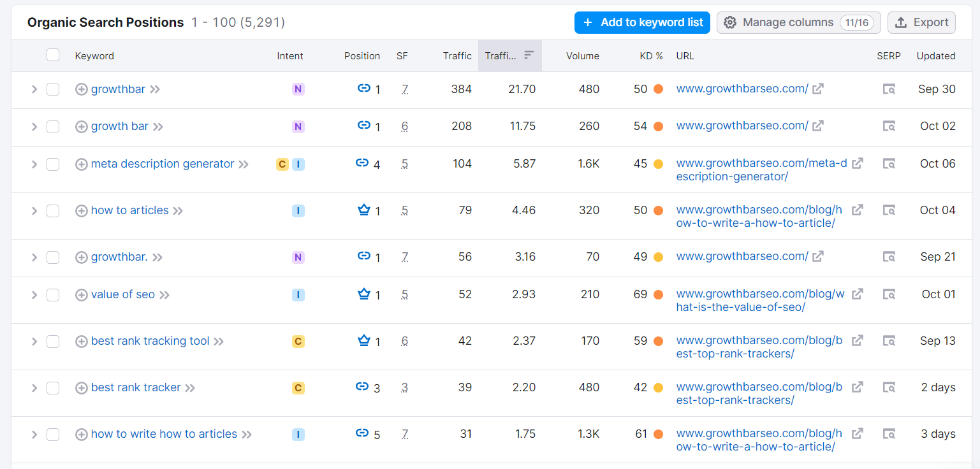
Task: Click SF value 7 in 'growthbar' row
Action: pos(405,89)
